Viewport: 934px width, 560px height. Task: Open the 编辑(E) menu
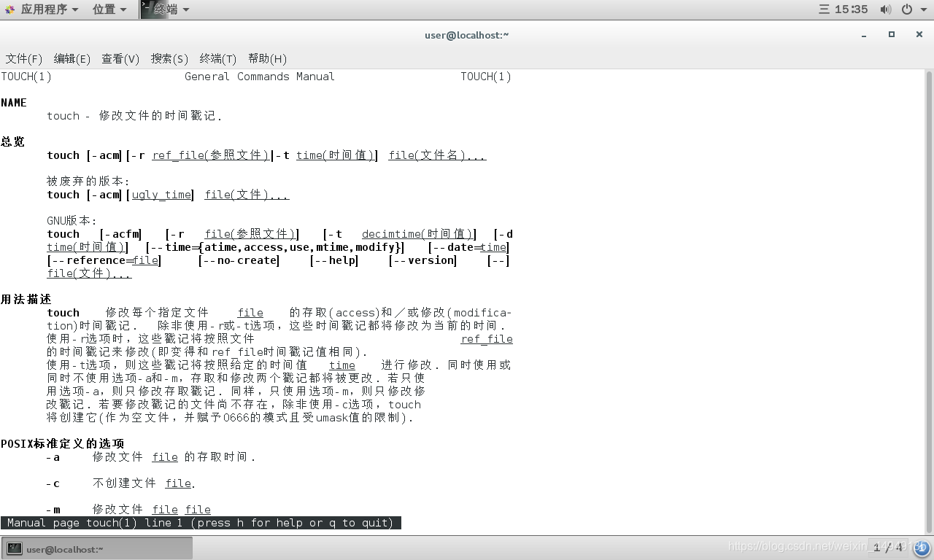tap(72, 59)
